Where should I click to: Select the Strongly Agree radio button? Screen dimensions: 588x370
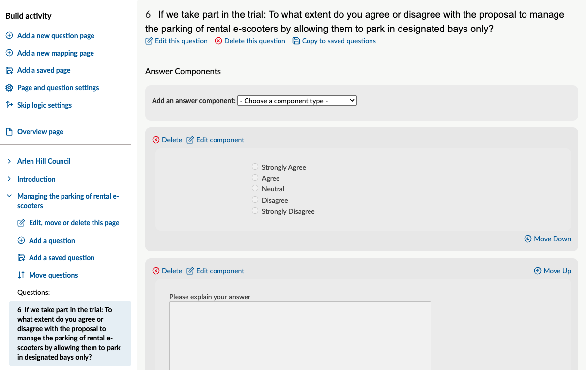[x=255, y=166]
